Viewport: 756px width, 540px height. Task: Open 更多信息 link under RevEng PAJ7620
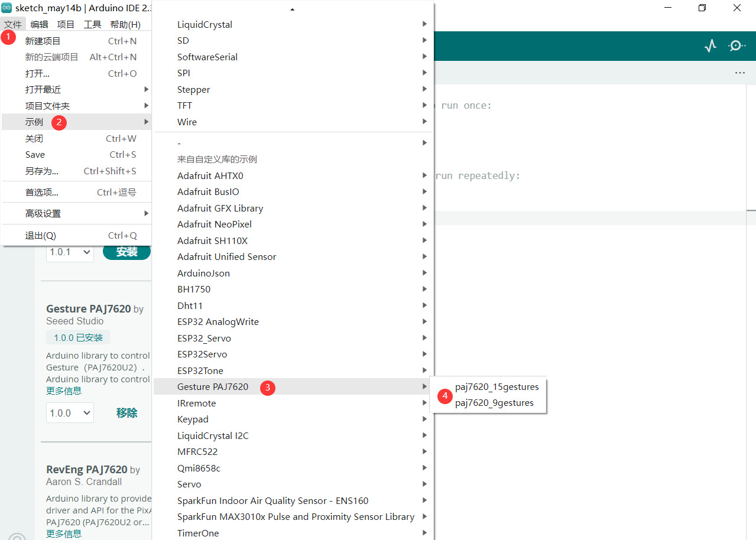click(64, 534)
